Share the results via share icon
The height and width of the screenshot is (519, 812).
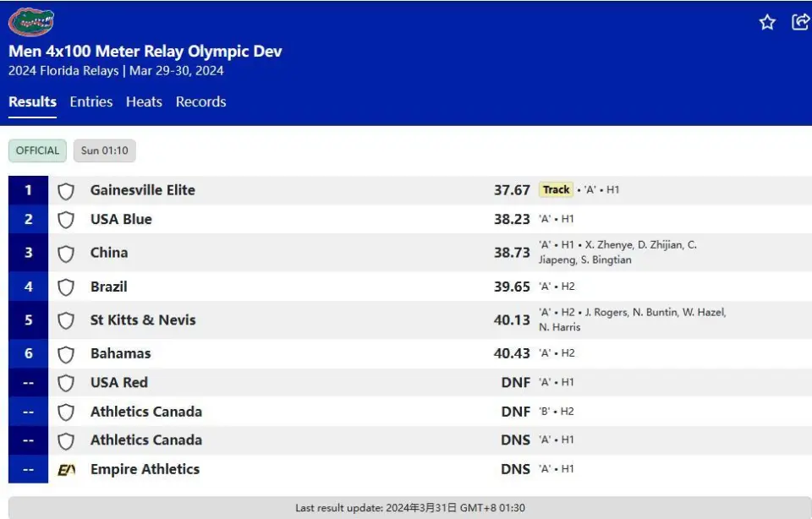801,22
